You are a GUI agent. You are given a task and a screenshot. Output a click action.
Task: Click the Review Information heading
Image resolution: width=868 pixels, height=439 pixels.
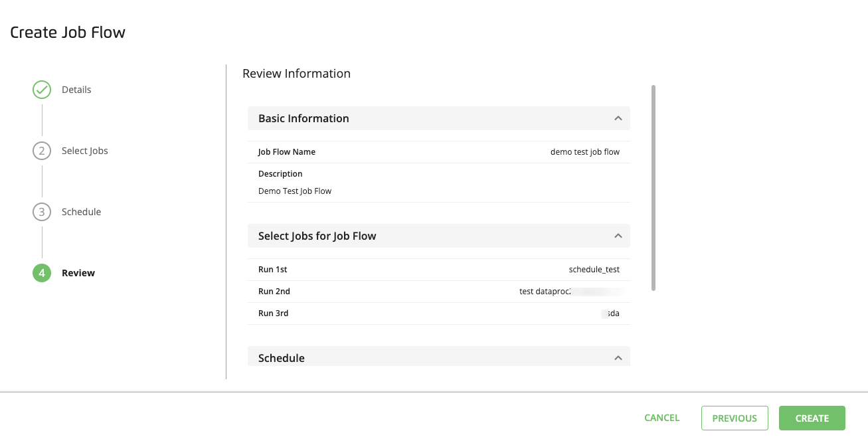[x=297, y=74]
